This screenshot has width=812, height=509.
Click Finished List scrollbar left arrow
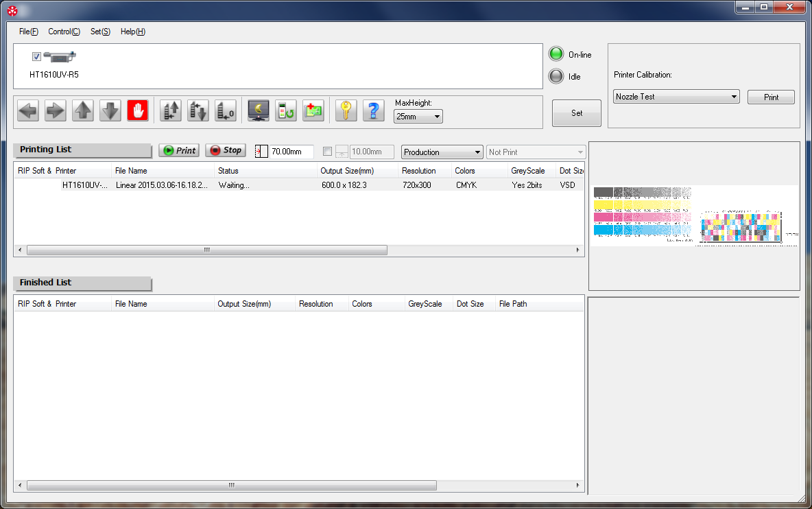20,486
